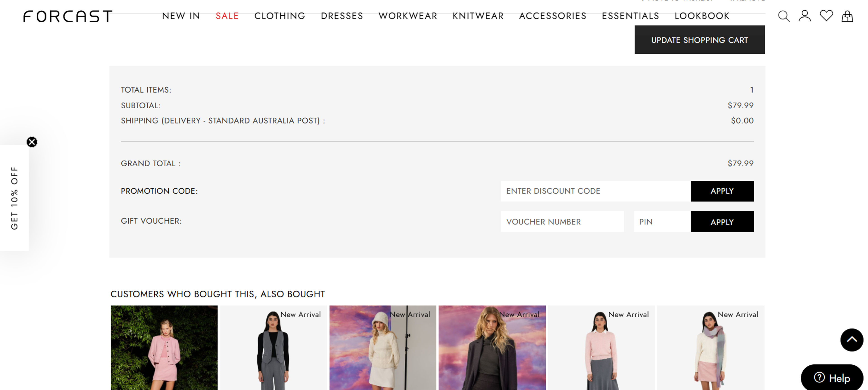Open the LOOKBOOK menu
This screenshot has height=390, width=868.
tap(702, 16)
